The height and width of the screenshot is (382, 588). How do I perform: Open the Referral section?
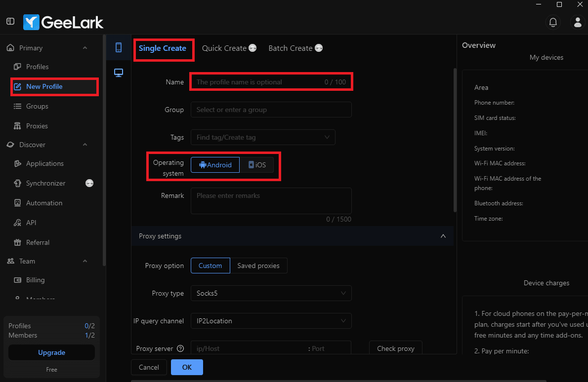click(37, 242)
